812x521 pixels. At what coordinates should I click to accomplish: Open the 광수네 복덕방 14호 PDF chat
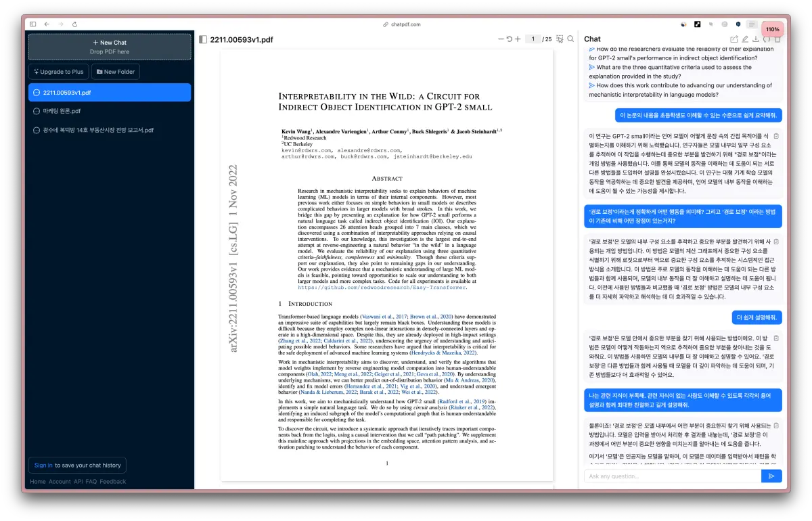pyautogui.click(x=110, y=130)
